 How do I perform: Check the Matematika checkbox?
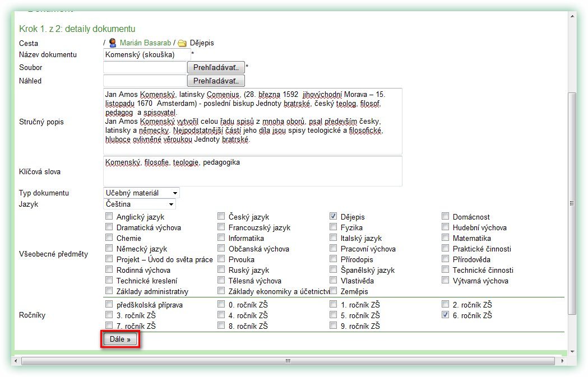pos(445,238)
